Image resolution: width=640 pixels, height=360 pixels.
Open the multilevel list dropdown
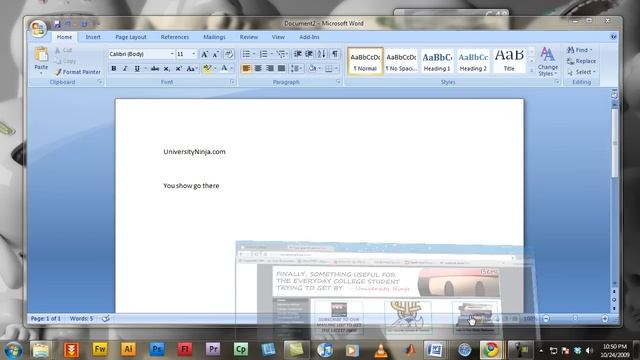coord(288,54)
